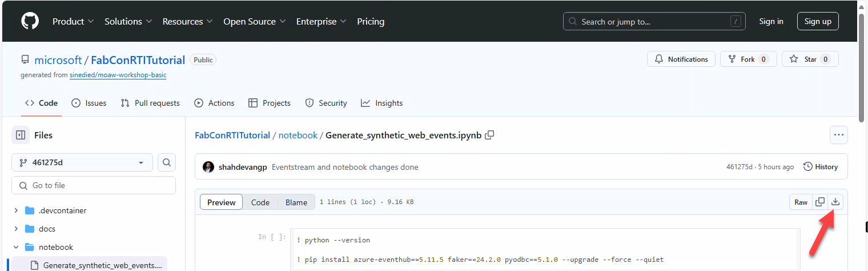This screenshot has height=271, width=868.
Task: Switch to Preview view
Action: pos(221,202)
